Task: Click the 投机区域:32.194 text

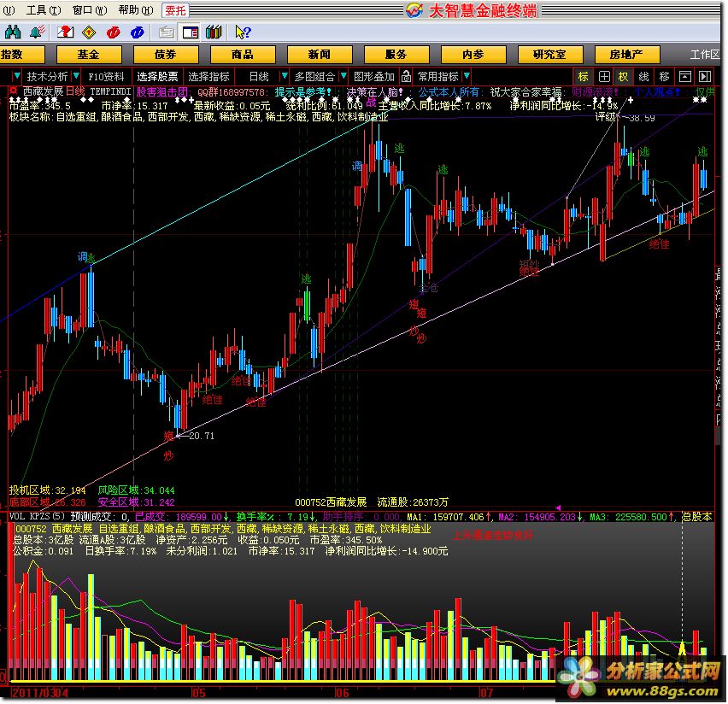Action: click(47, 490)
